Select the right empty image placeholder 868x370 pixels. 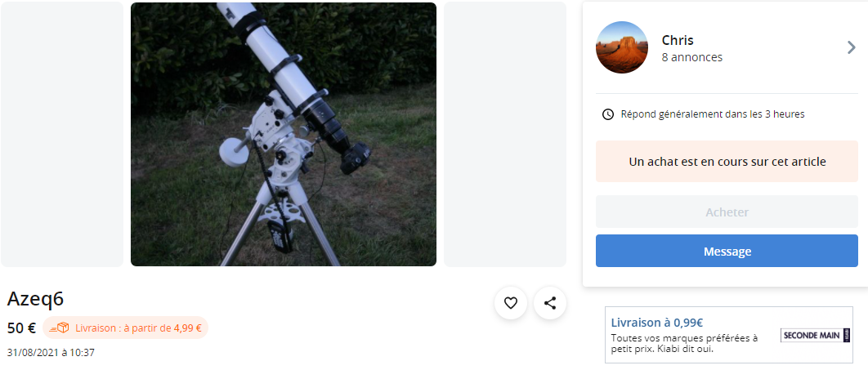(x=505, y=135)
